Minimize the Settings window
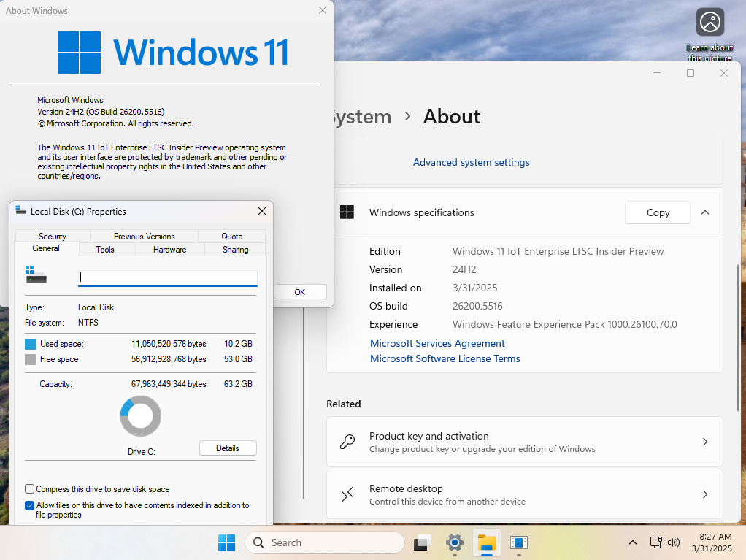 coord(657,73)
